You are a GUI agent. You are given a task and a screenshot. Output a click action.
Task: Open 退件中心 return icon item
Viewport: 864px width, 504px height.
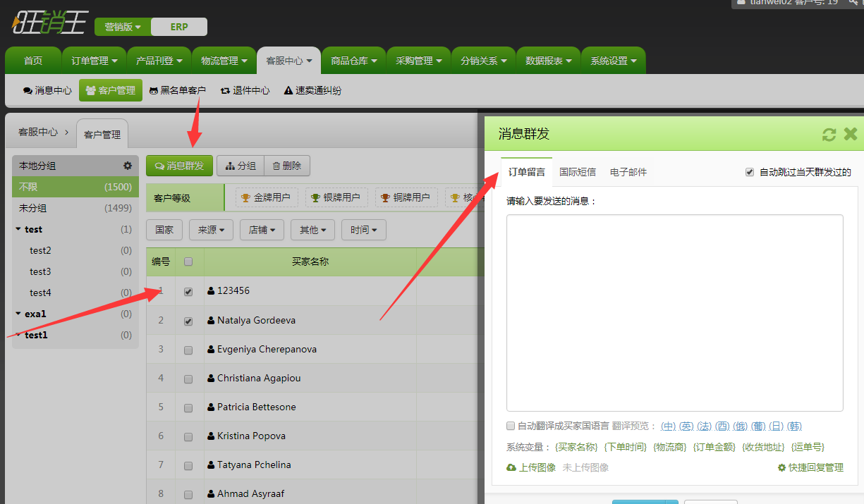[x=225, y=91]
